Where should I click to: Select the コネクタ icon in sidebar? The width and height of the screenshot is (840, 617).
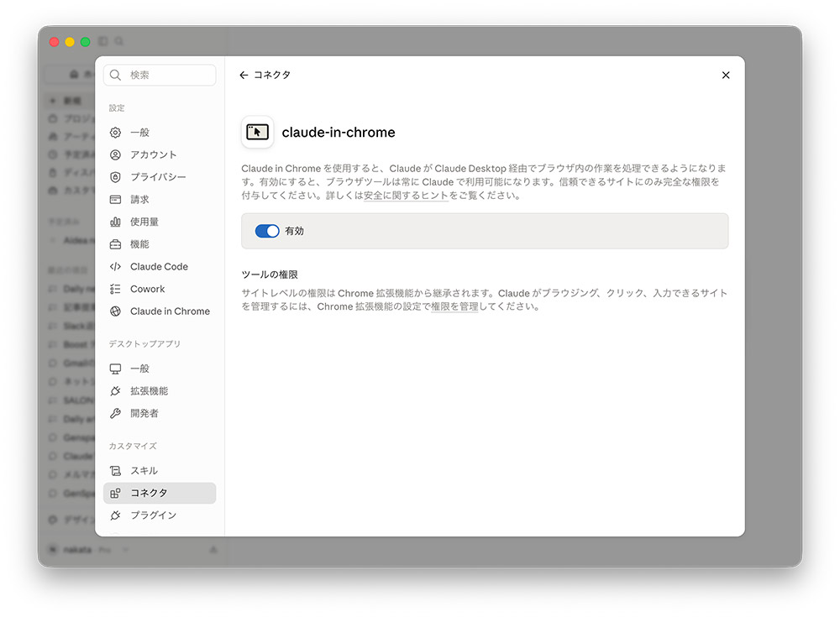click(115, 493)
